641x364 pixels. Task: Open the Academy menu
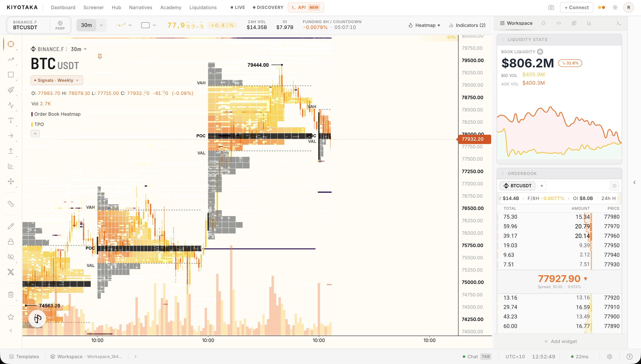coord(171,7)
